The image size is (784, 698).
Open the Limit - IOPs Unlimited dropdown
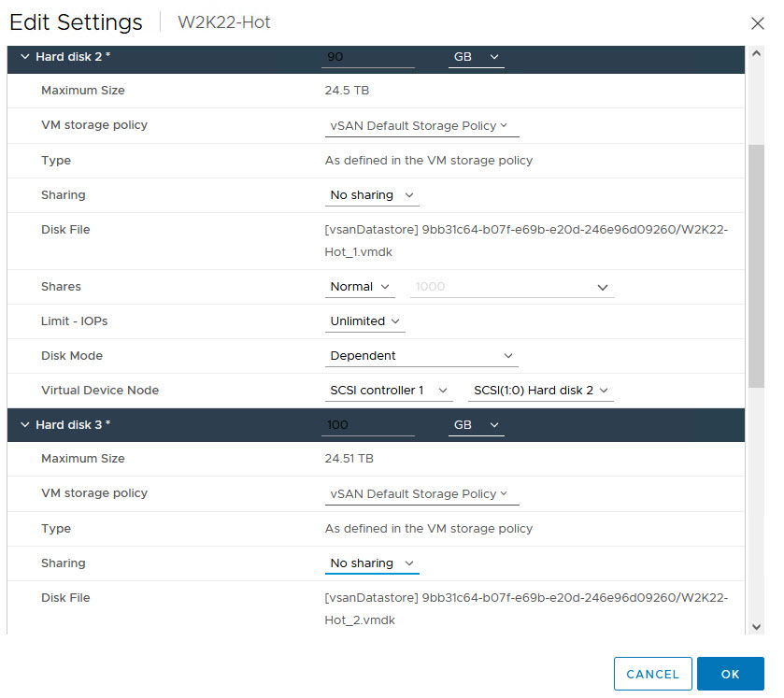(365, 321)
